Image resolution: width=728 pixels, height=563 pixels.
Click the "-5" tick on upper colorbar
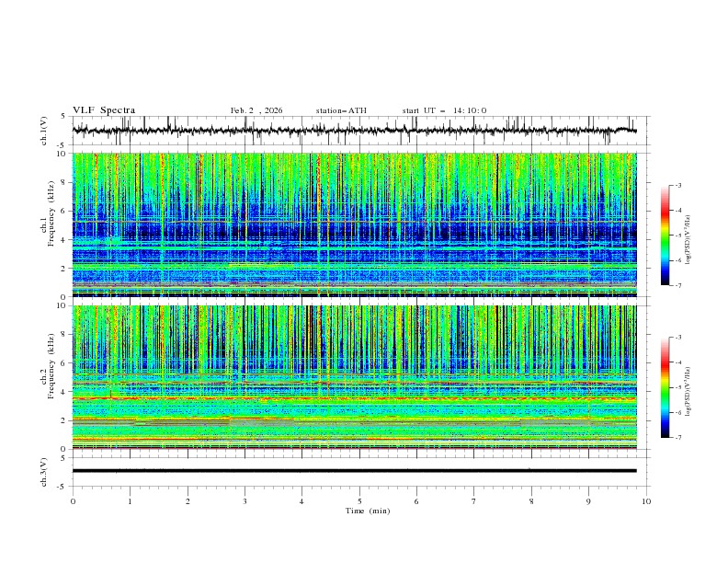[677, 236]
